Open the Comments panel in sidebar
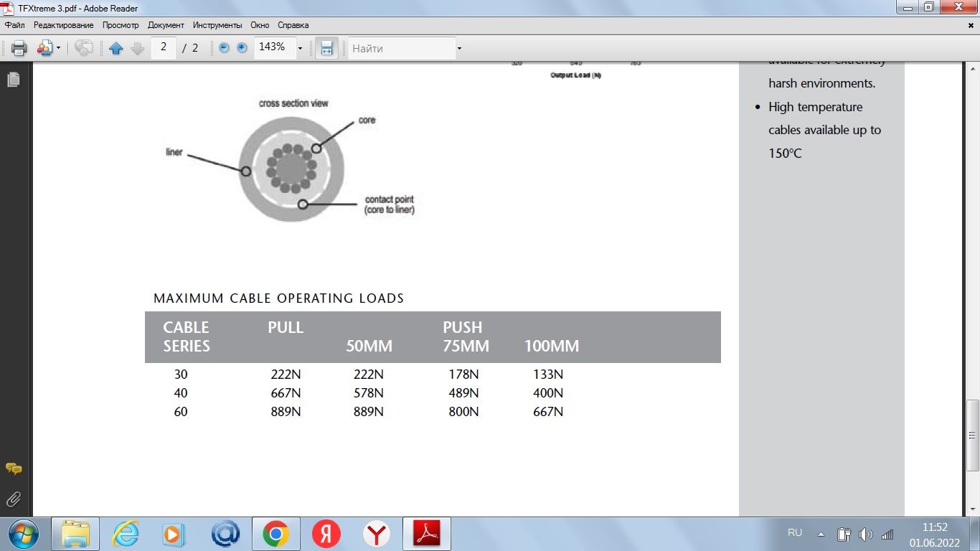This screenshot has height=551, width=980. click(13, 468)
